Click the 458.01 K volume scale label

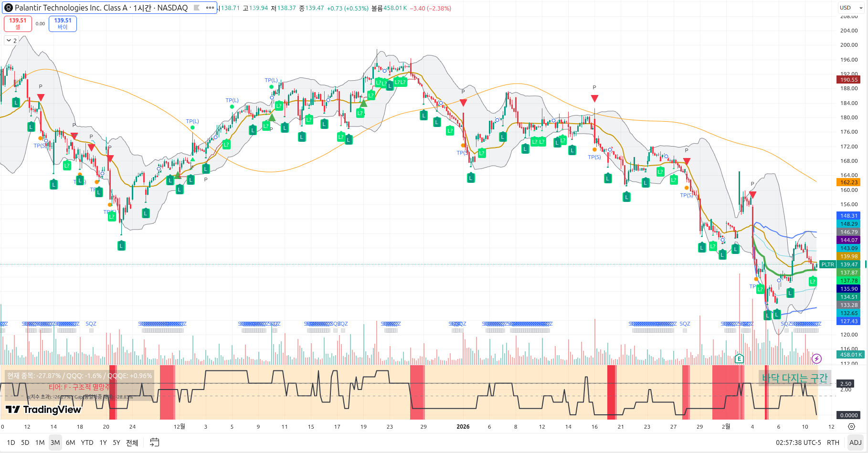[x=850, y=355]
